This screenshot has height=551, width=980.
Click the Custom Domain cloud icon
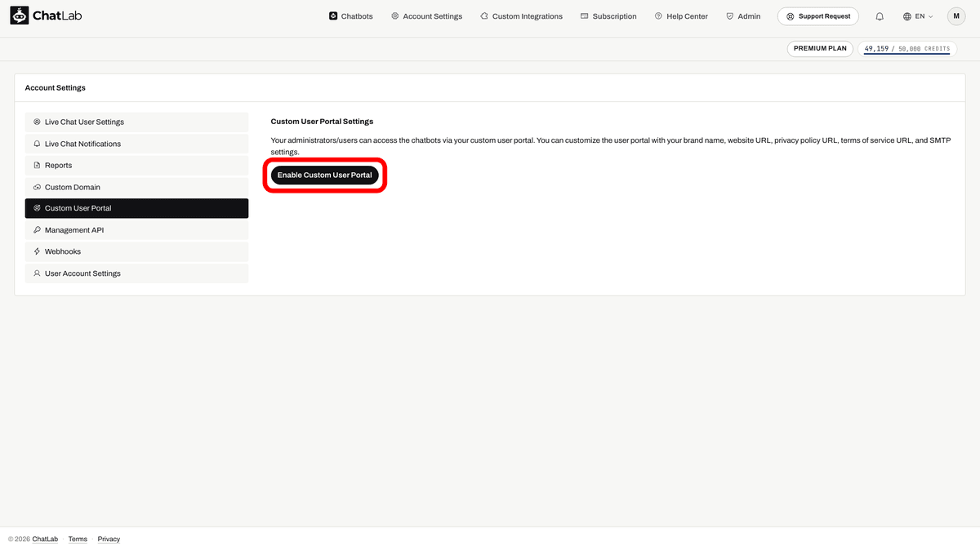coord(37,187)
